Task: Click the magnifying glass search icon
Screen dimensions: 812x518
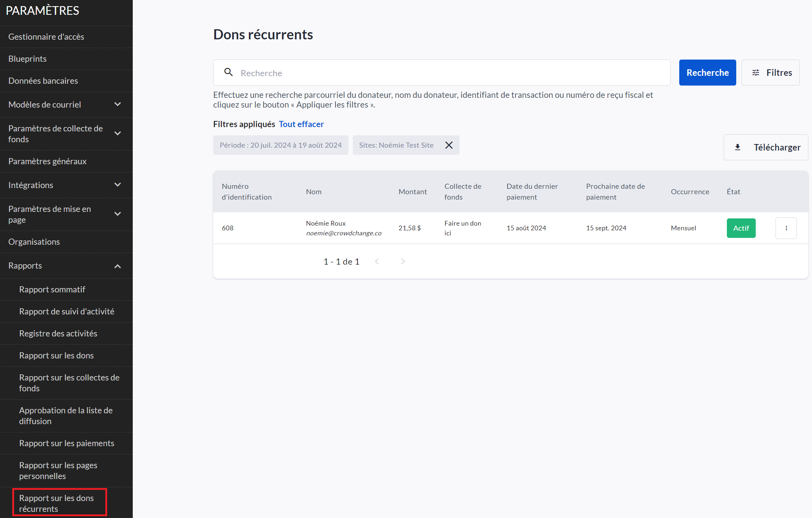Action: click(228, 72)
